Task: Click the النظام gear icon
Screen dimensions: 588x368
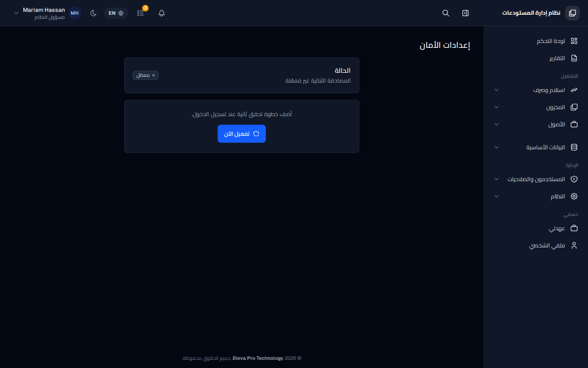Action: coord(574,196)
